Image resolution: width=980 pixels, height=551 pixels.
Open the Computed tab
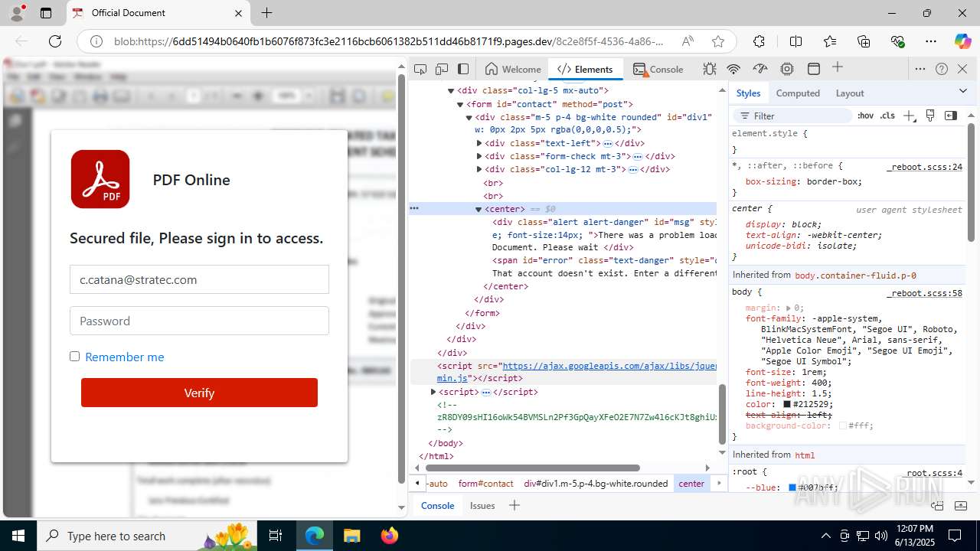click(x=798, y=93)
